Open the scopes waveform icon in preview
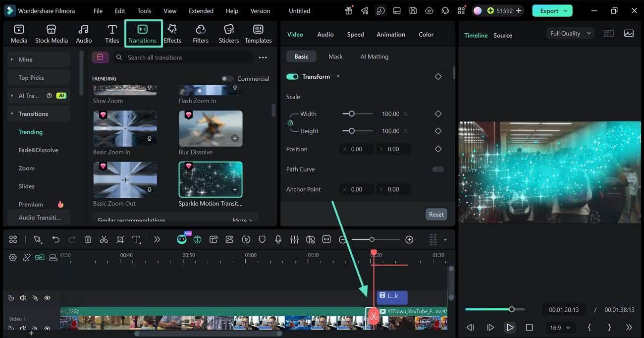644x338 pixels. pyautogui.click(x=629, y=33)
